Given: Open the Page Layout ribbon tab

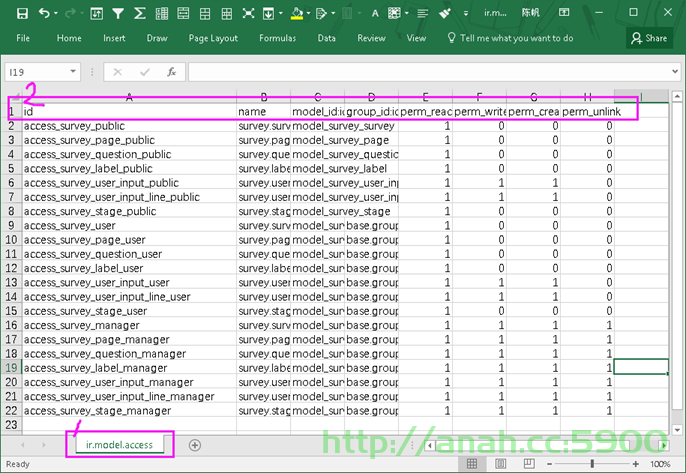Looking at the screenshot, I should (x=213, y=38).
